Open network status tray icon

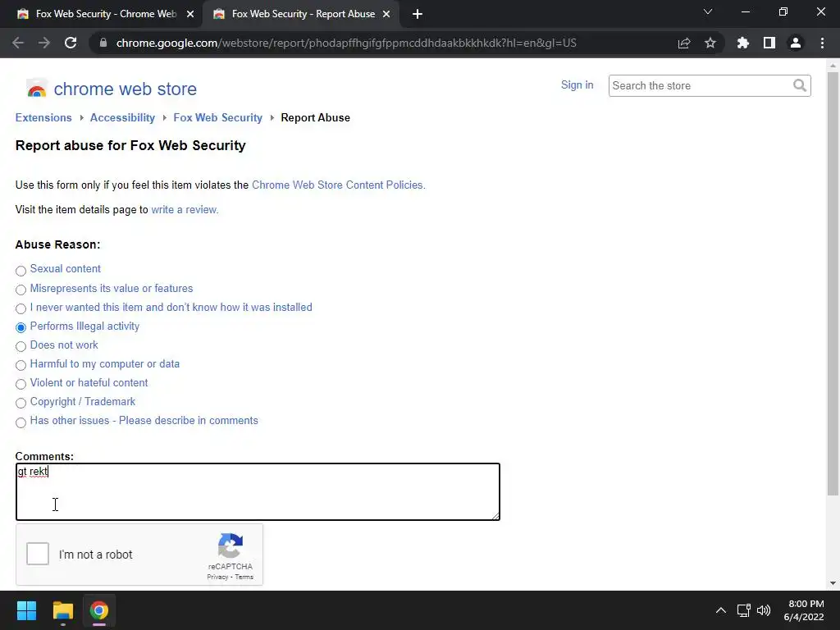[743, 610]
